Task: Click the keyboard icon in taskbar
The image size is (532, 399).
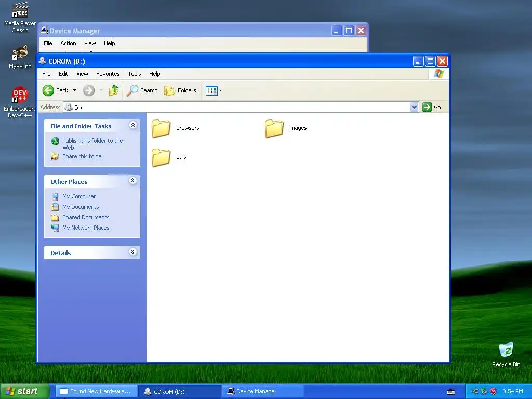Action: pyautogui.click(x=451, y=392)
